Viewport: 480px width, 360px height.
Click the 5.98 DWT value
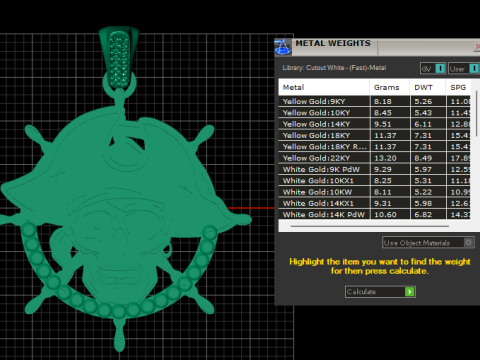pos(423,203)
